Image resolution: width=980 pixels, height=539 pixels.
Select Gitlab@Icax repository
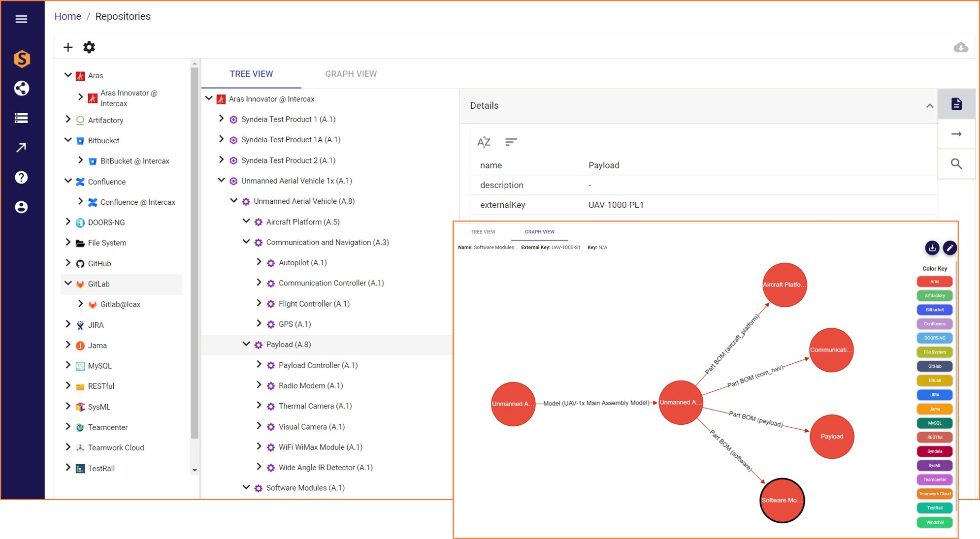120,305
